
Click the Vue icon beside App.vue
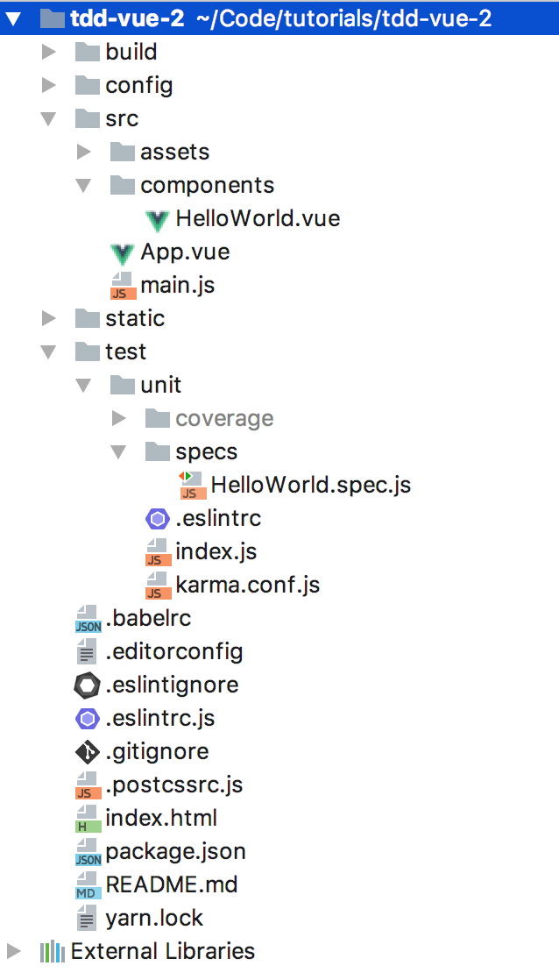[123, 252]
